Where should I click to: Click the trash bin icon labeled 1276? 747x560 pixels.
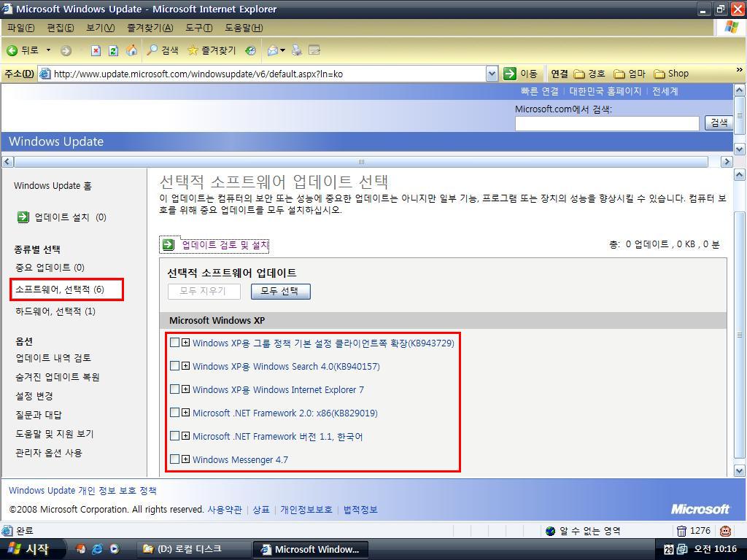[x=682, y=531]
